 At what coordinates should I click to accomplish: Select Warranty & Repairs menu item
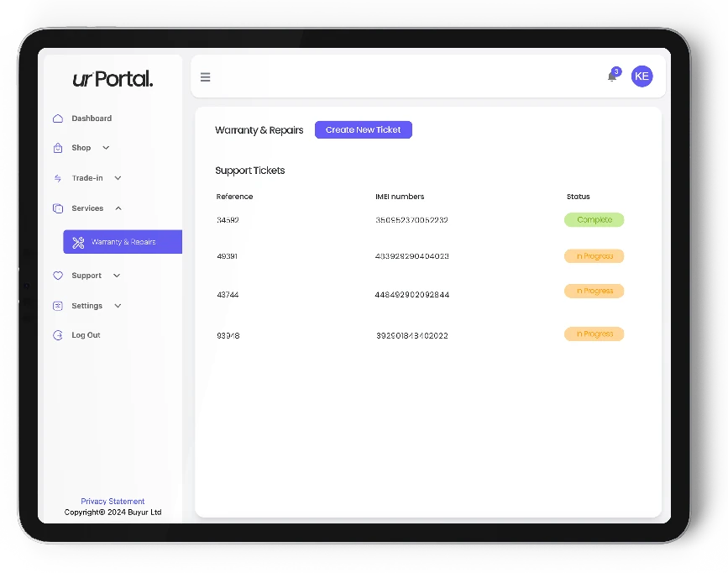123,242
